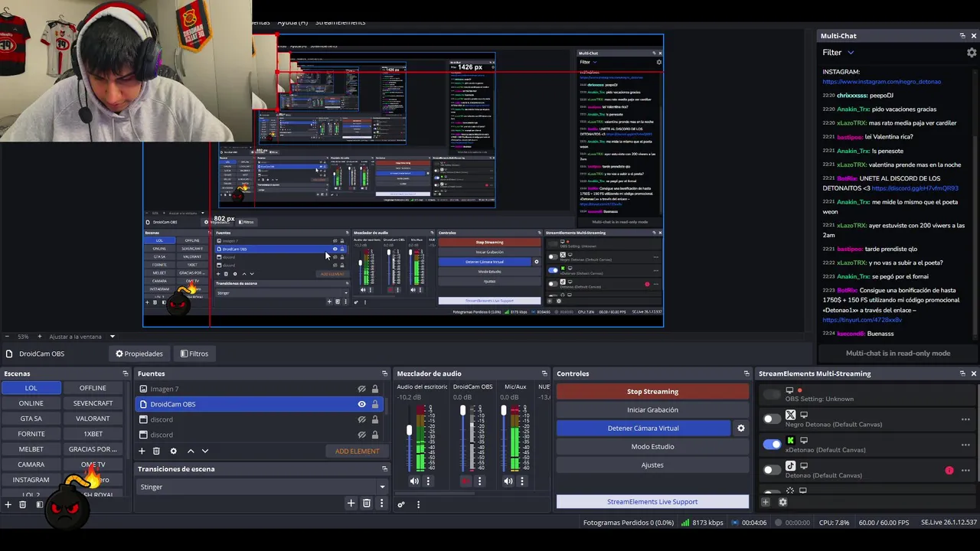Viewport: 980px width, 551px height.
Task: Adjust Mic/Aux volume slider
Action: coord(504,412)
